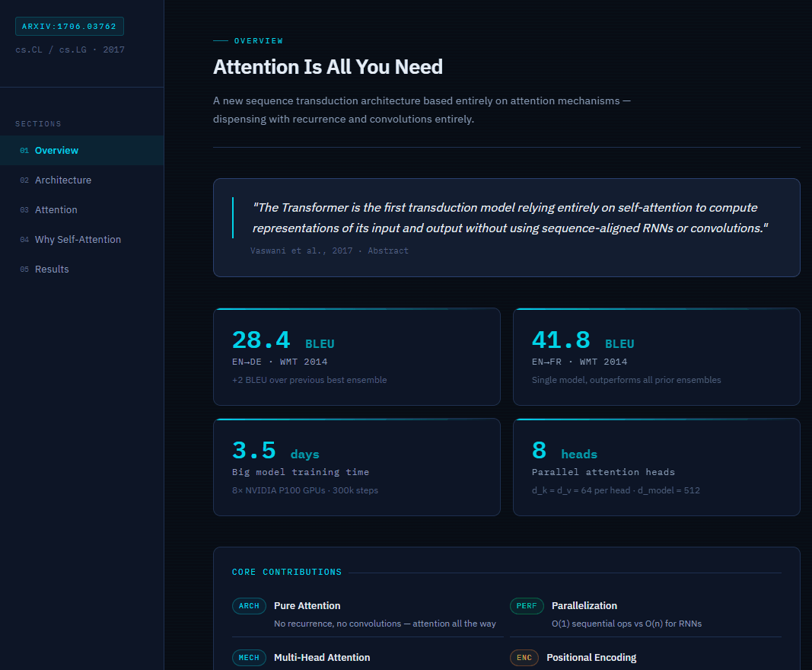
Task: Click 'd_k = d_v = 64 per head' text
Action: 581,490
